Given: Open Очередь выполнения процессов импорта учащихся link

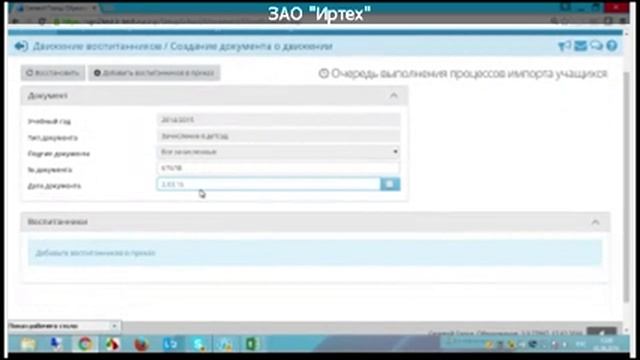Looking at the screenshot, I should [463, 73].
